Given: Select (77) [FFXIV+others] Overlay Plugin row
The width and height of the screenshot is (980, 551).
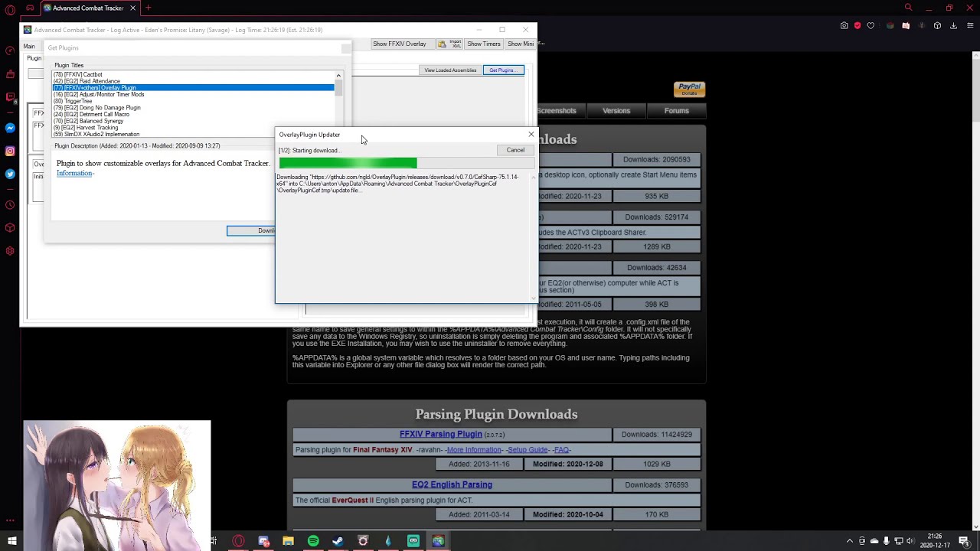Looking at the screenshot, I should [x=193, y=88].
